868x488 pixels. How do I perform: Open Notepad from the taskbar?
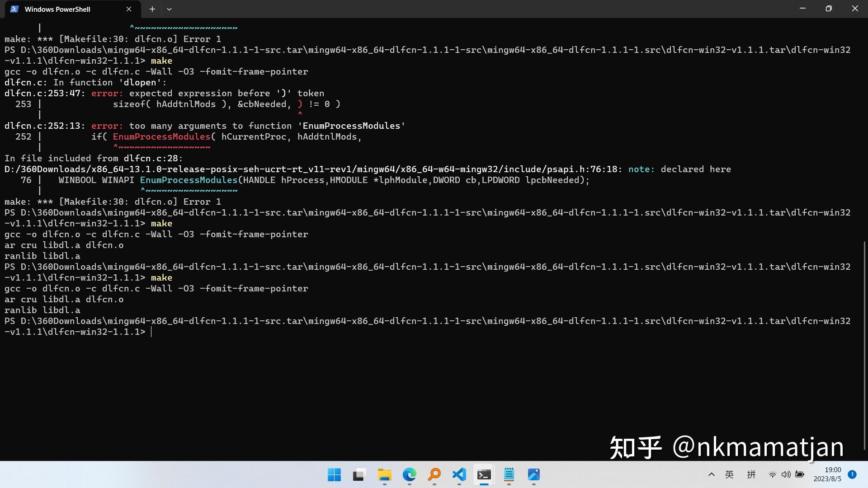508,475
